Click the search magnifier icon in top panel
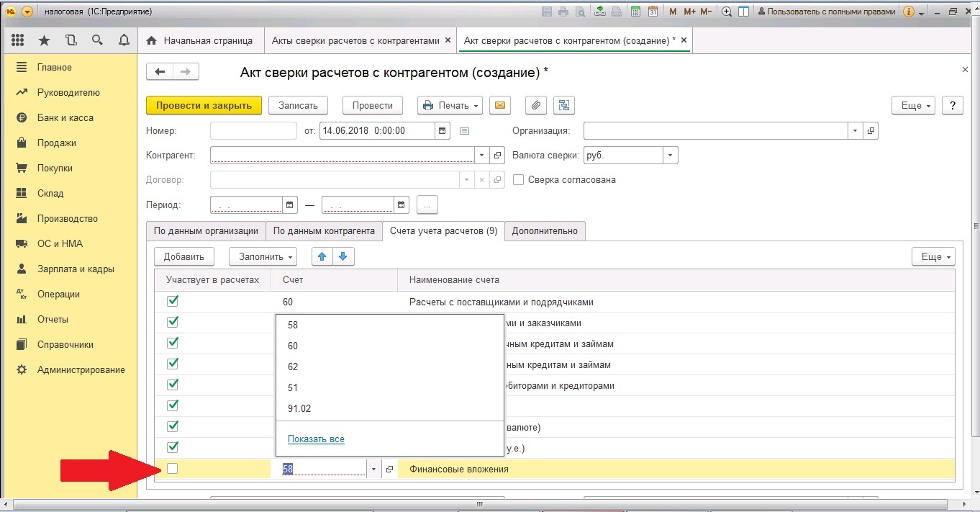The height and width of the screenshot is (512, 980). pos(97,40)
